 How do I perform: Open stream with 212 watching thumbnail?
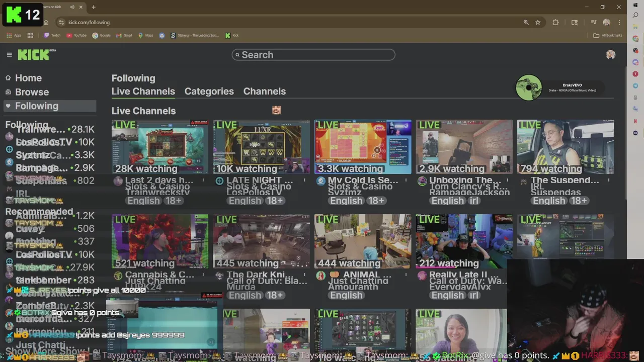click(x=464, y=241)
